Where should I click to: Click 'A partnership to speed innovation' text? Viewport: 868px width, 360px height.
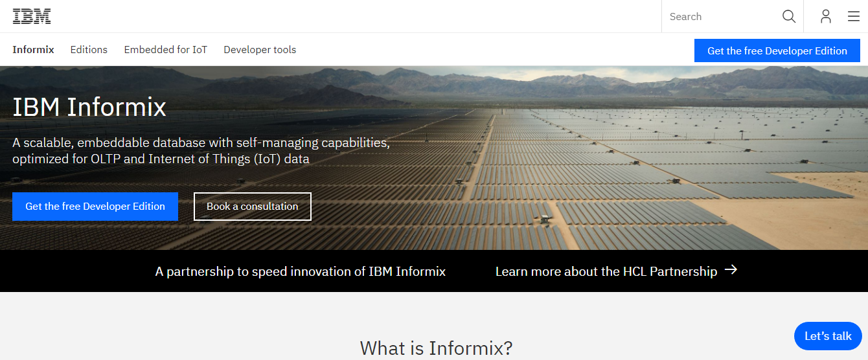pos(301,271)
